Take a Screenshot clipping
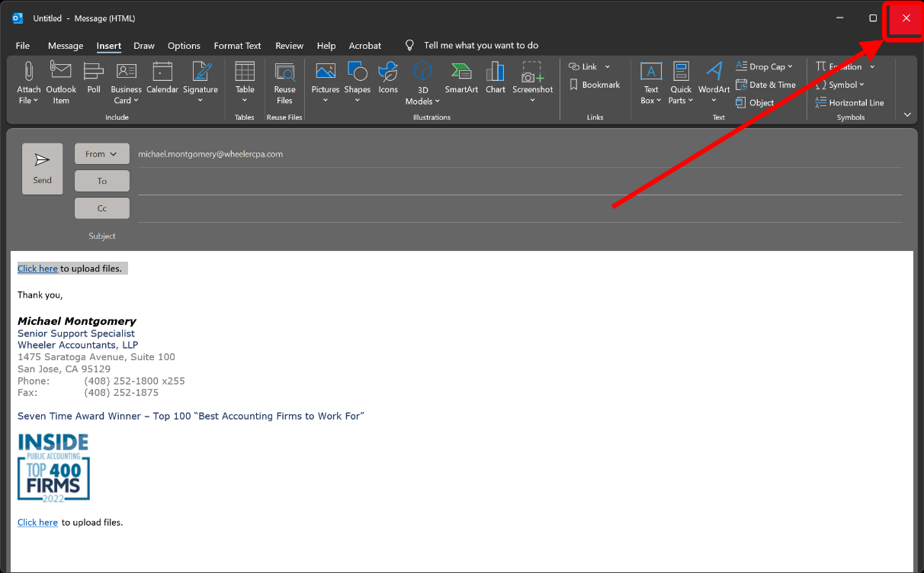924x573 pixels. 533,82
